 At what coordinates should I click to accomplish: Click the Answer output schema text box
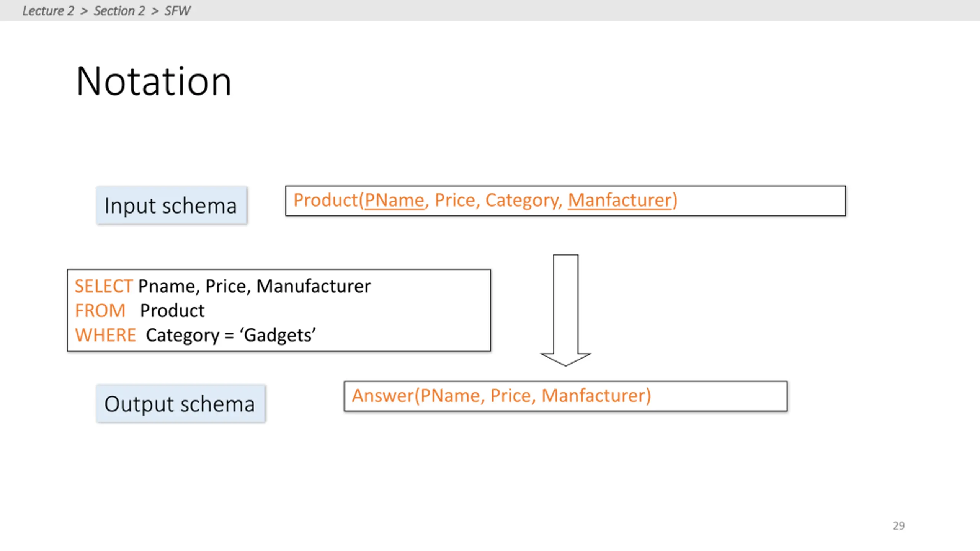tap(565, 396)
